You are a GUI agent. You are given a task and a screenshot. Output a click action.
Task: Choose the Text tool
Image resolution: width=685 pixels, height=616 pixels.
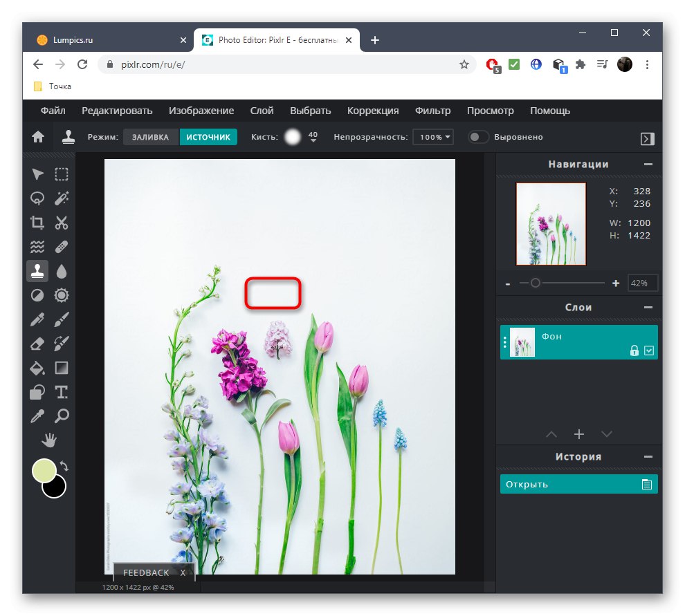coord(62,392)
